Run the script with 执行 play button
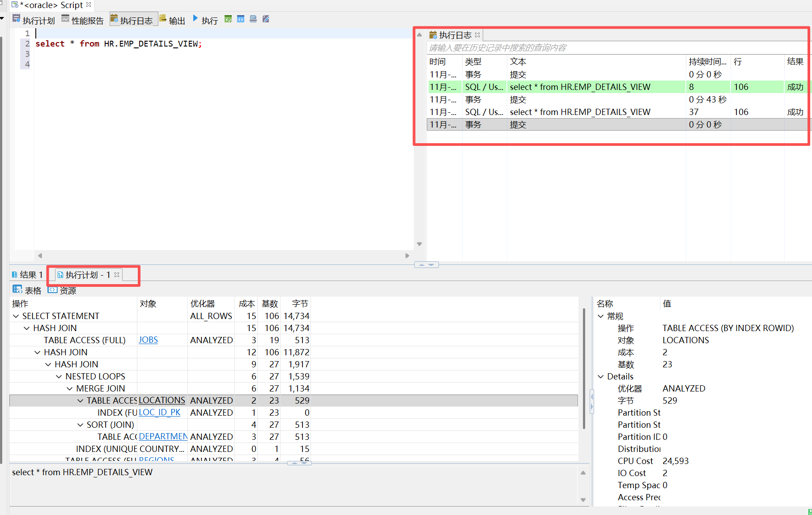 point(196,19)
